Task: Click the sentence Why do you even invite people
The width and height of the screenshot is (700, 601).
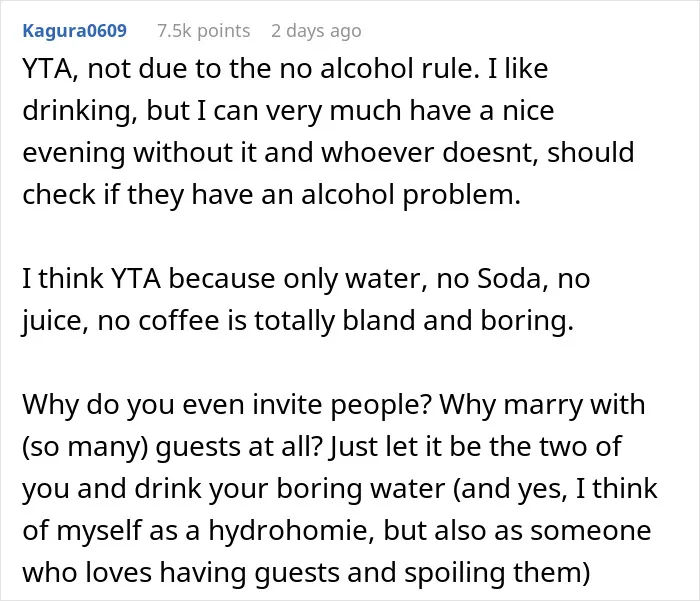Action: click(227, 405)
